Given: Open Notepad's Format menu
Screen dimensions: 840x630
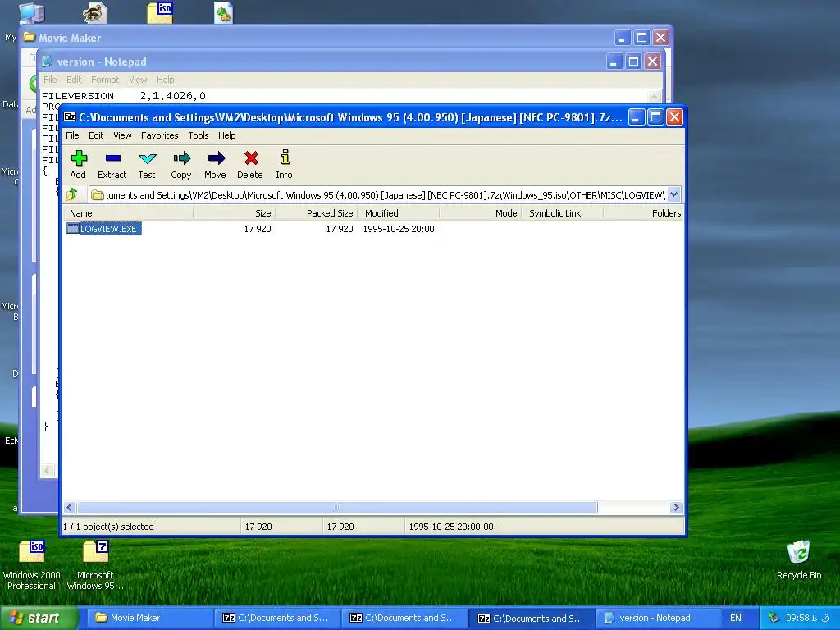Looking at the screenshot, I should click(105, 80).
